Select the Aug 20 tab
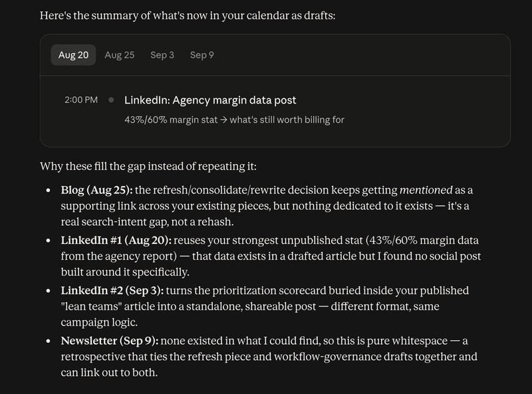This screenshot has width=532, height=394. point(73,55)
